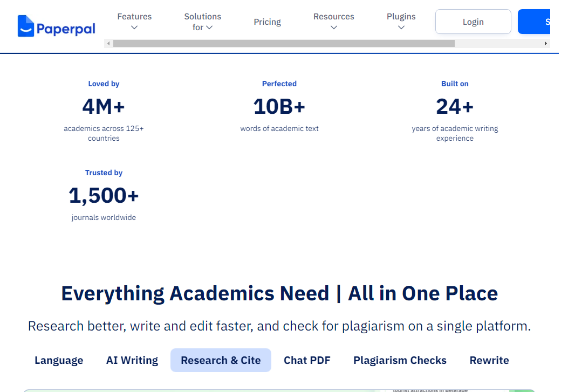The height and width of the screenshot is (392, 568).
Task: Click "journals worldwide" text
Action: [104, 217]
